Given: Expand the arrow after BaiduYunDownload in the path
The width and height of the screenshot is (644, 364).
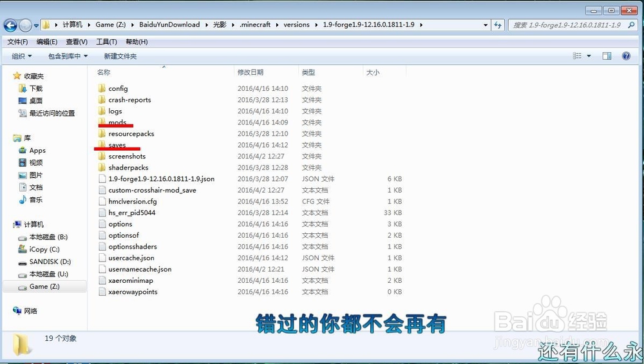Looking at the screenshot, I should (x=207, y=24).
